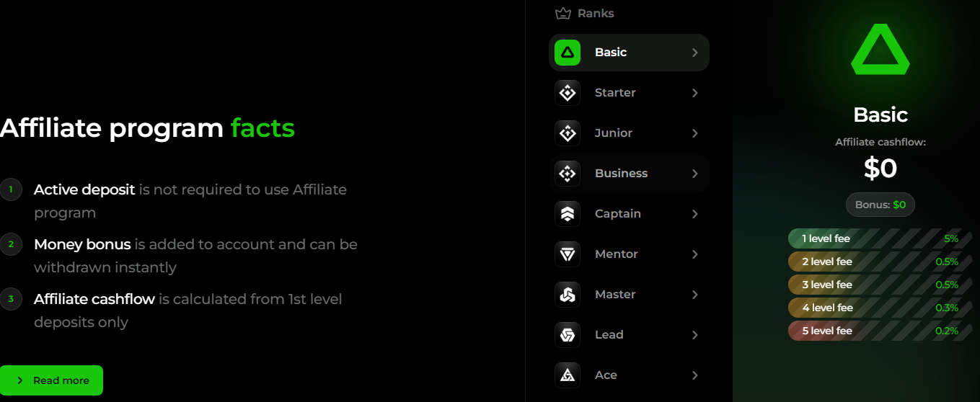Click the Mentor rank icon
980x402 pixels.
click(568, 254)
